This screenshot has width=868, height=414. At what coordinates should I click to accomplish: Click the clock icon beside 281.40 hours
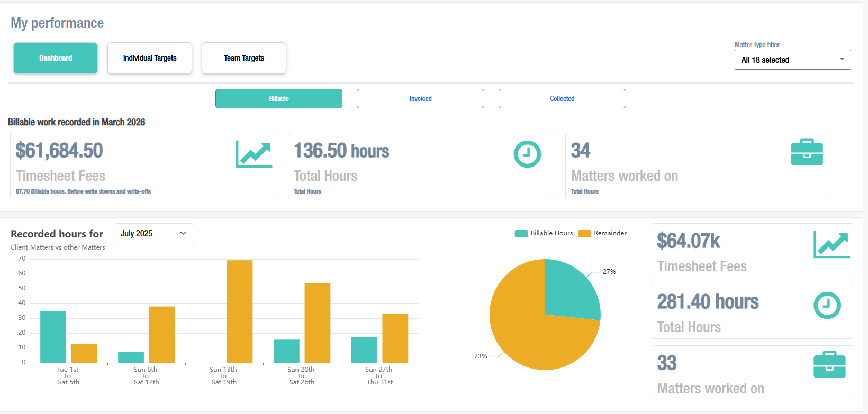tap(827, 305)
